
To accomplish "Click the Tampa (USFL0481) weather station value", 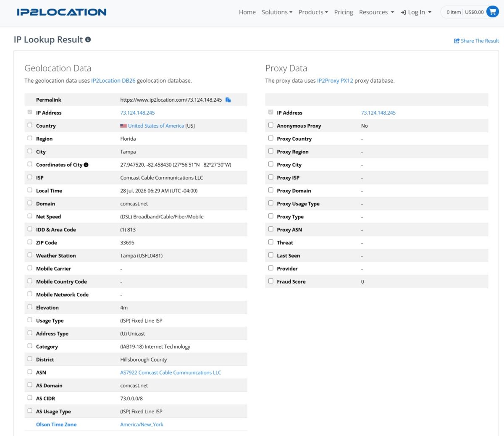I will click(x=141, y=256).
